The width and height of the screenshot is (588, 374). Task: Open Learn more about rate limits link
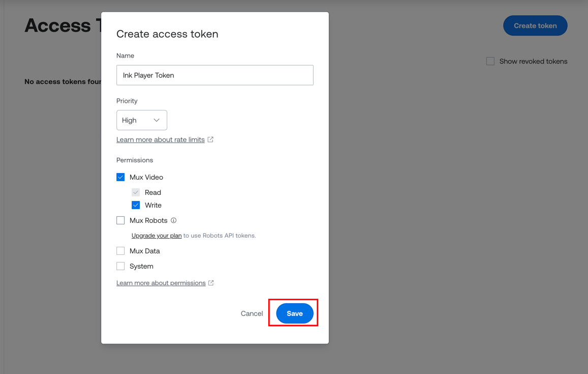[x=161, y=140]
